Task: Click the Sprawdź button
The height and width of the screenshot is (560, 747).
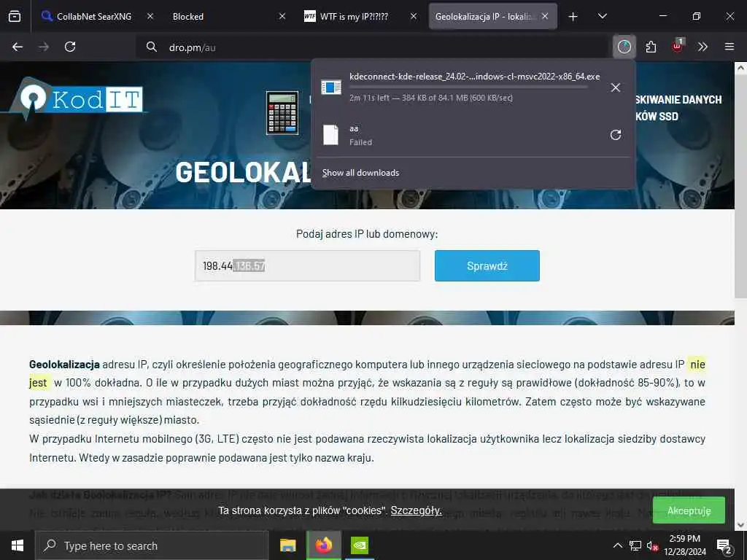Action: tap(487, 265)
